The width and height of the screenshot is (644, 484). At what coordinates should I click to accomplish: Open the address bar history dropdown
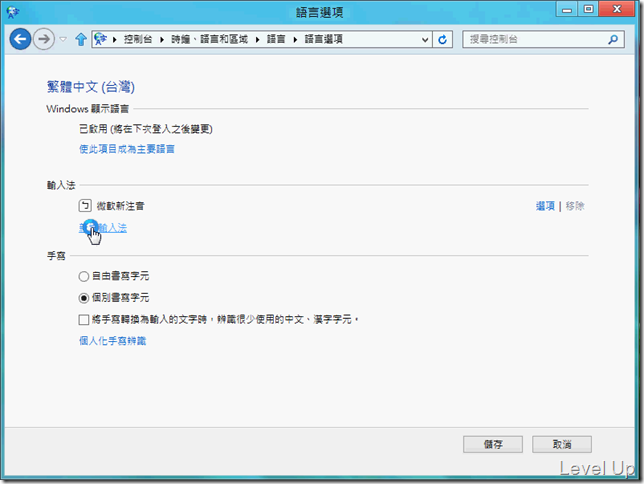coord(425,39)
